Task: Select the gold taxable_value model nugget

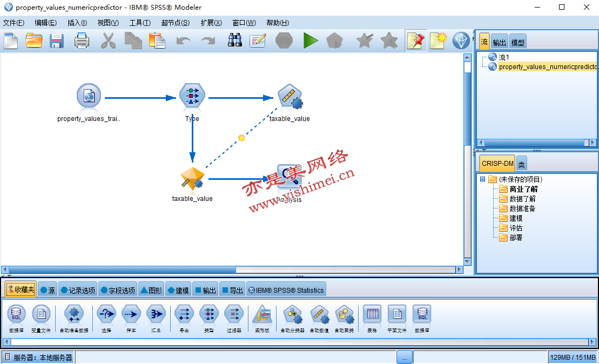Action: click(192, 178)
